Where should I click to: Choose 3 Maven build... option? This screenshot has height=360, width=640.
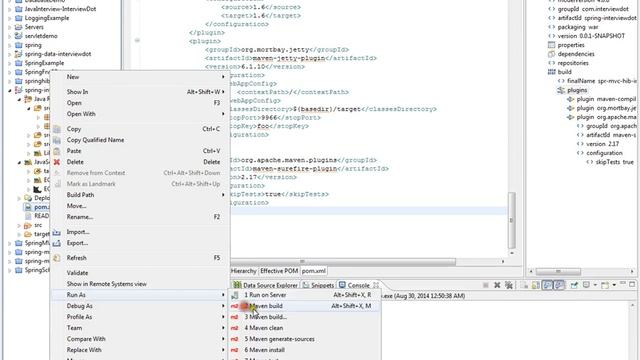[x=305, y=317]
